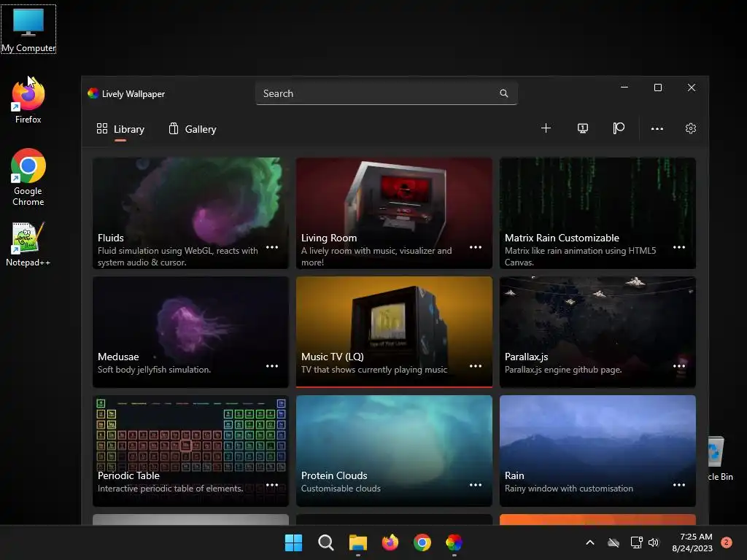Open Lively Wallpaper settings gear
Viewport: 747px width, 560px height.
pos(690,128)
